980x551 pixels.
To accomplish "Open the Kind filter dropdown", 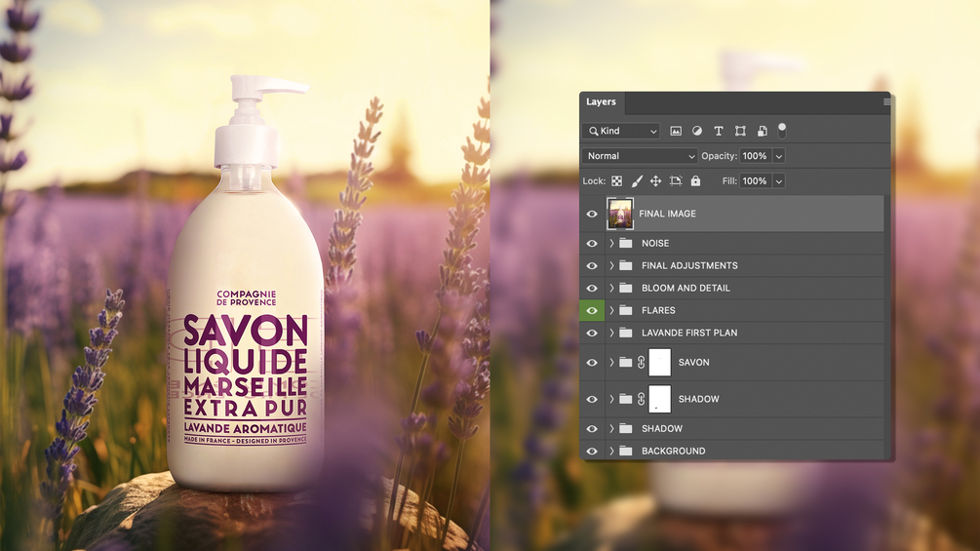I will tap(621, 131).
